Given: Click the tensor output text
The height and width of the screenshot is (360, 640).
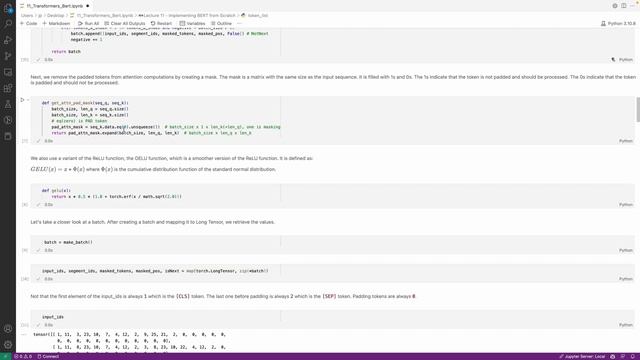Looking at the screenshot, I should click(129, 341).
